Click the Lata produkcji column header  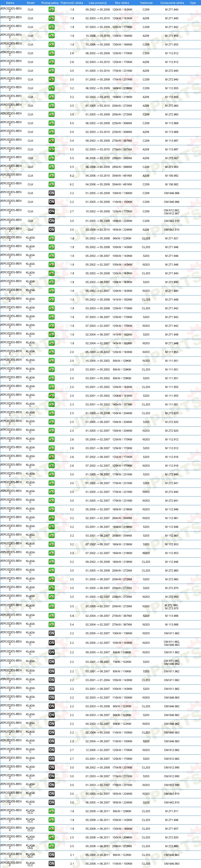point(98,3)
